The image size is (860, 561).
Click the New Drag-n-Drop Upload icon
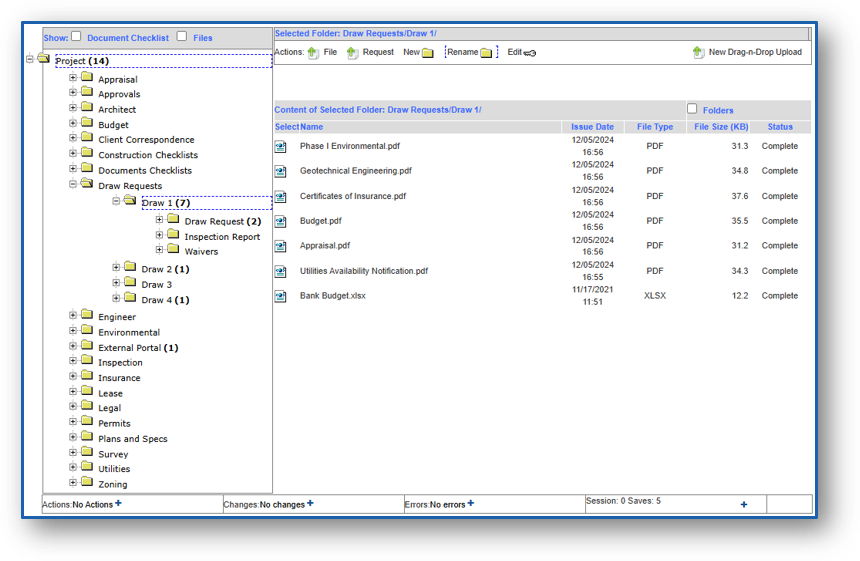[x=698, y=53]
